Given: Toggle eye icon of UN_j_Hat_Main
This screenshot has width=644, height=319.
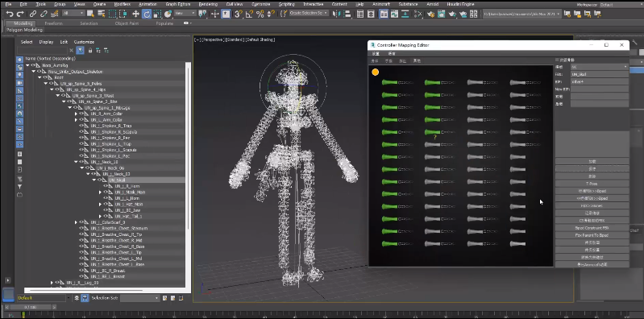Looking at the screenshot, I should click(x=106, y=204).
